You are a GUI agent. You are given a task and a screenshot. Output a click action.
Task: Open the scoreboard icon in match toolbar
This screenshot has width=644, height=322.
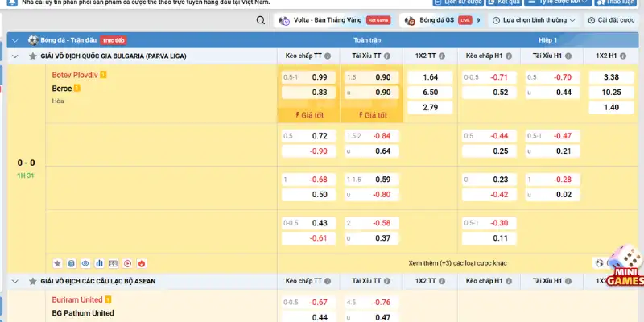pos(114,262)
